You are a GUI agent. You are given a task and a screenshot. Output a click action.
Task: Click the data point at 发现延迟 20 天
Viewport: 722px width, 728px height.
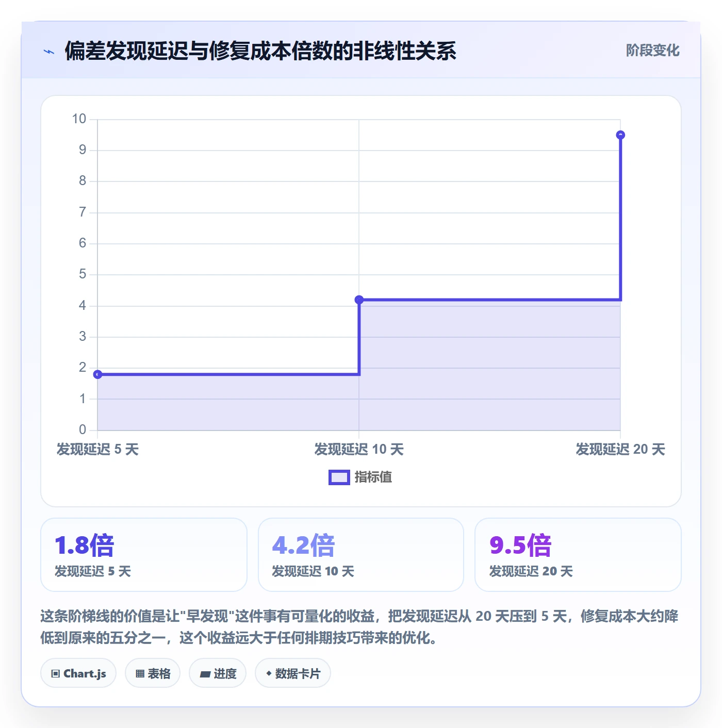[x=620, y=135]
